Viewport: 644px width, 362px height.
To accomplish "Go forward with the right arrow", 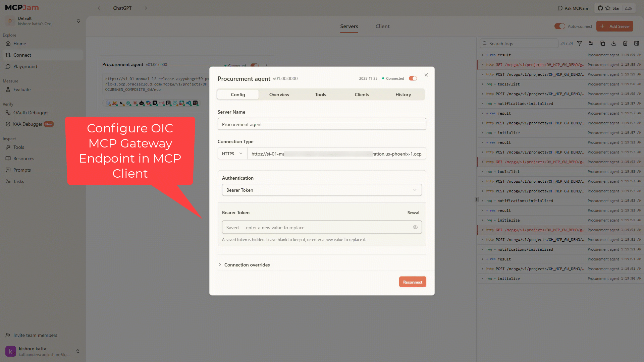I will pyautogui.click(x=146, y=8).
